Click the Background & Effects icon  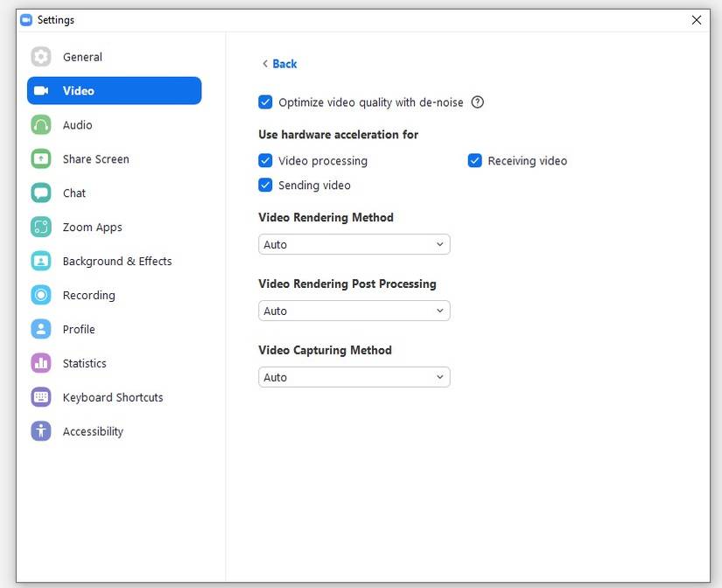click(41, 262)
